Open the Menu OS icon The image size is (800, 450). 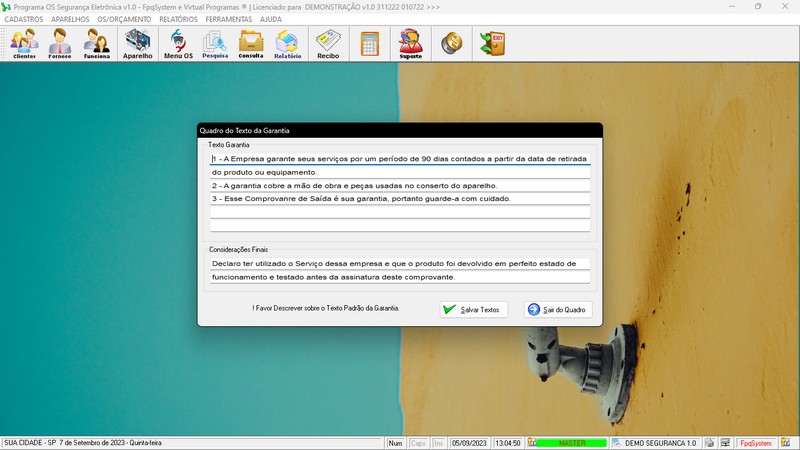tap(178, 44)
